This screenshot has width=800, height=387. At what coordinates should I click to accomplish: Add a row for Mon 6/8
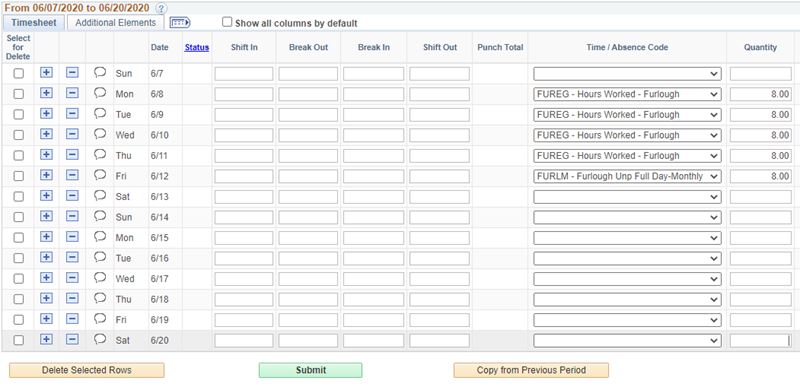[x=46, y=93]
